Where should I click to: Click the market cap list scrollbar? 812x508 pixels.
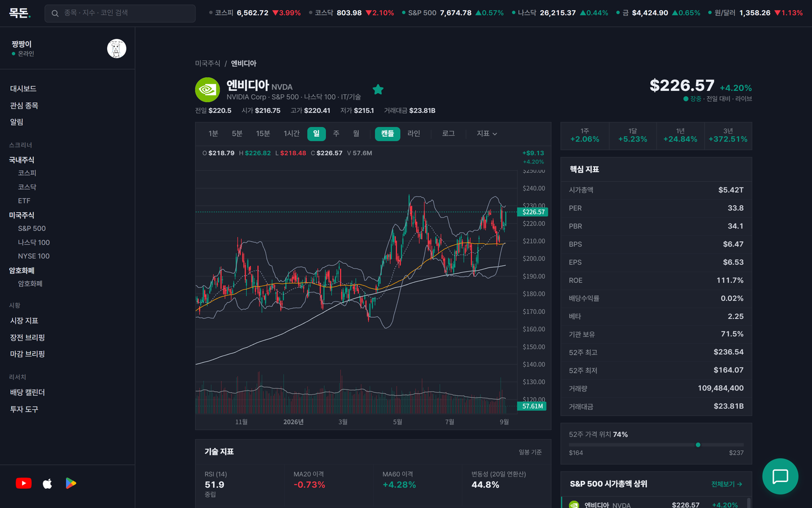[749, 502]
